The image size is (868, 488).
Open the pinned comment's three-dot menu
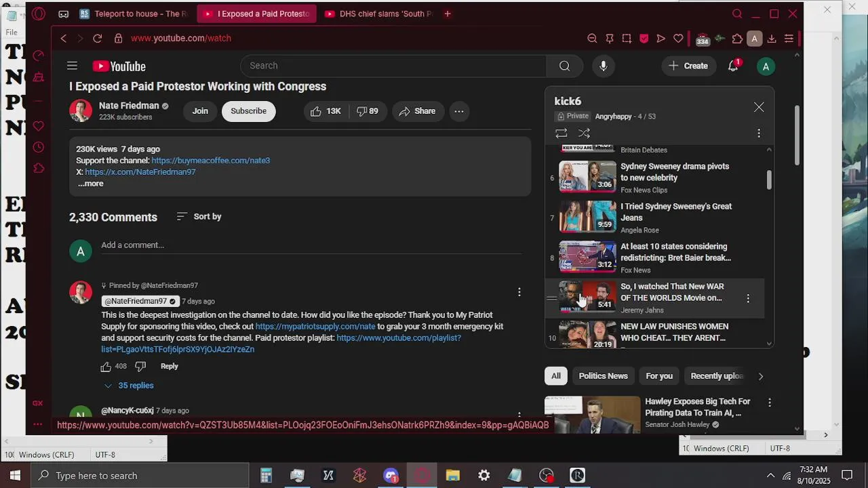(519, 292)
